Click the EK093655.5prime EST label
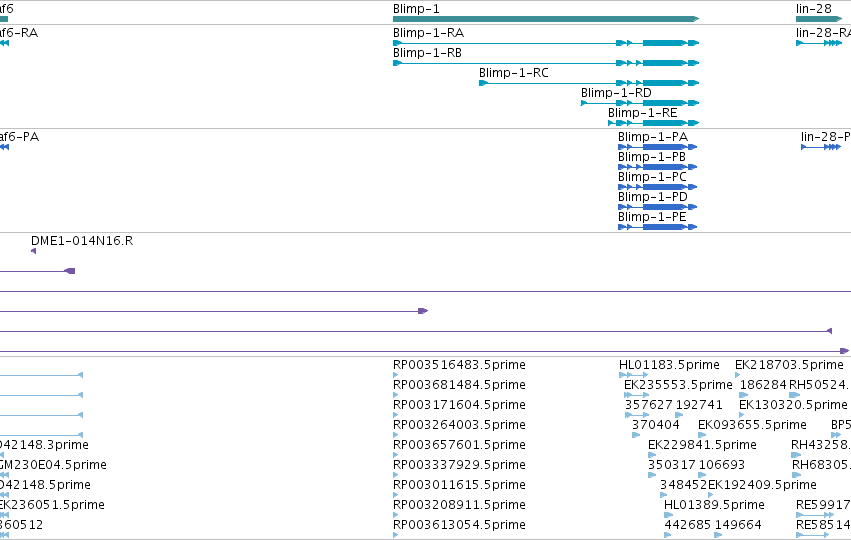The width and height of the screenshot is (851, 540). [752, 425]
